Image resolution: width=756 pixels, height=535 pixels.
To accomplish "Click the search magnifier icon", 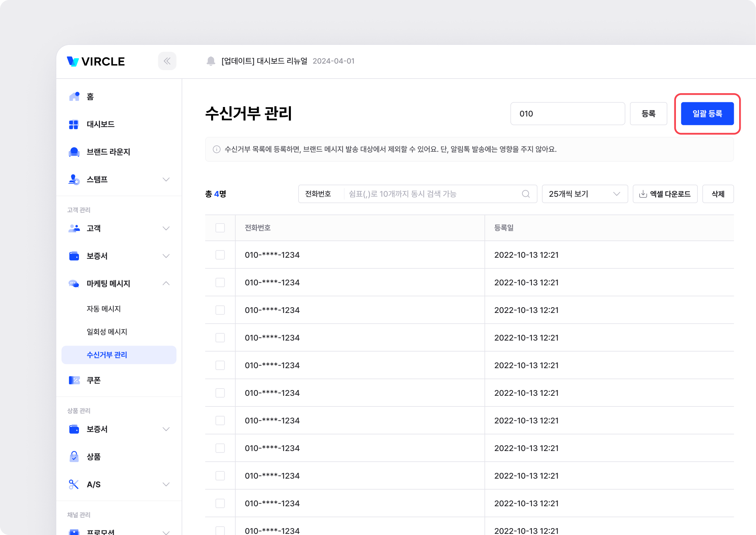I will click(x=526, y=194).
